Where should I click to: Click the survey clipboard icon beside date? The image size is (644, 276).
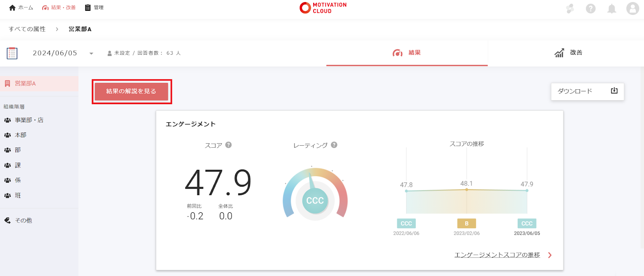pos(12,53)
